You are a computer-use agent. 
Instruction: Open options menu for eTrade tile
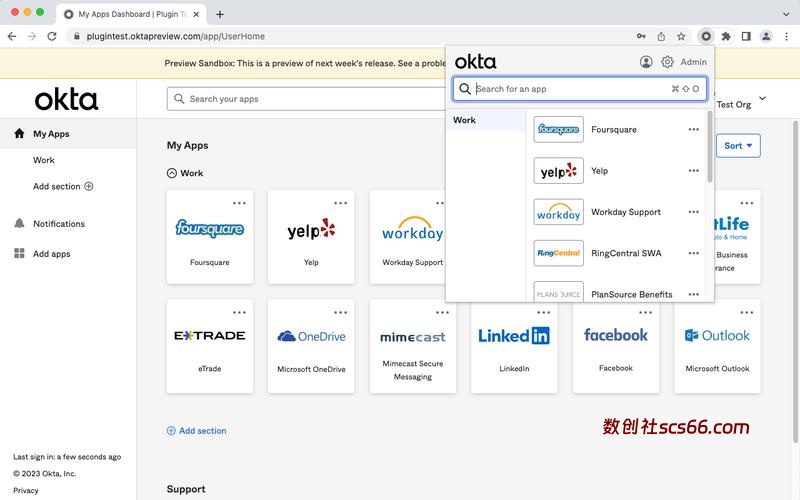pos(239,313)
